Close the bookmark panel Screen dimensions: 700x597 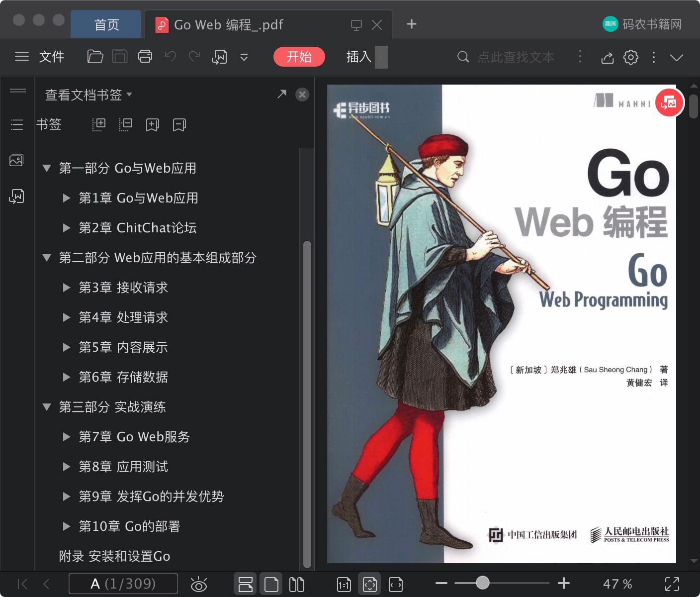pos(302,95)
